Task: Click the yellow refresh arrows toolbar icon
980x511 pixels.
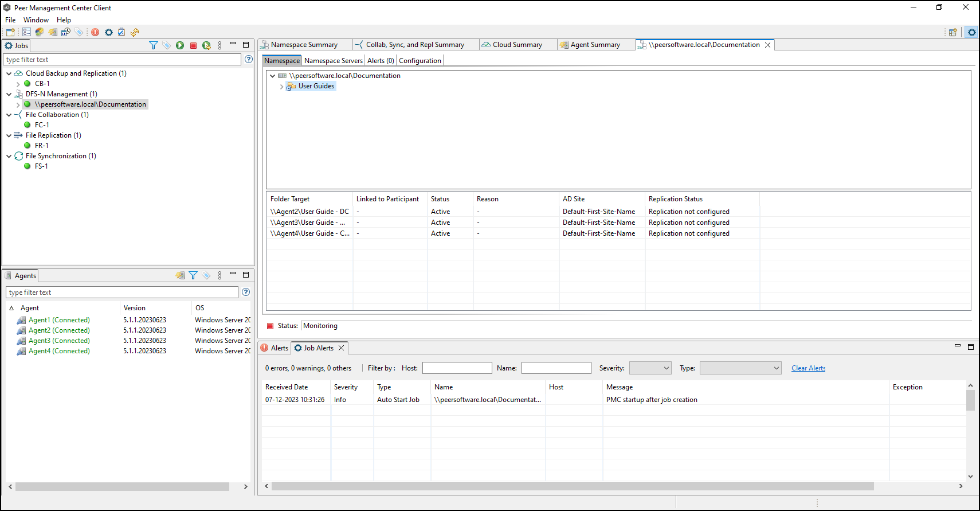Action: [x=135, y=32]
